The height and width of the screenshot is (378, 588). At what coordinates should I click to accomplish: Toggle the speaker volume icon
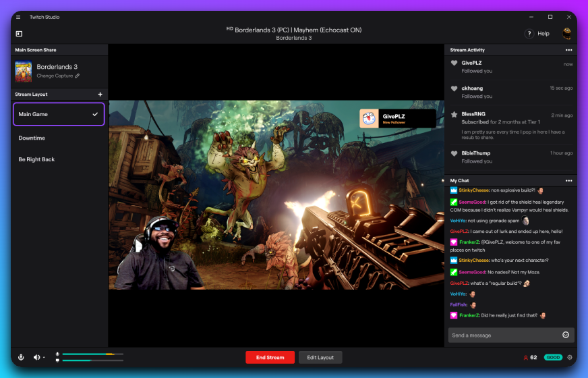click(36, 357)
